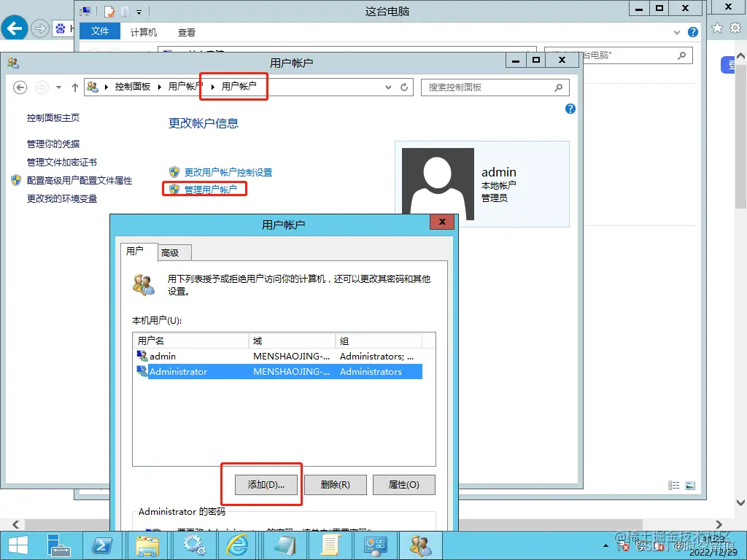Click the browser back arrow button
Screen dimensions: 747x560
(x=15, y=28)
